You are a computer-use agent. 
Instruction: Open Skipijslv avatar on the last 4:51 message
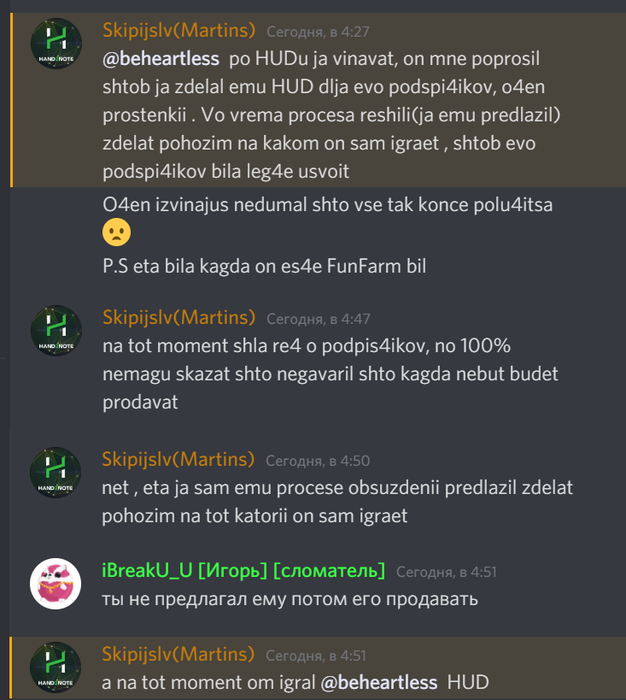click(x=55, y=667)
